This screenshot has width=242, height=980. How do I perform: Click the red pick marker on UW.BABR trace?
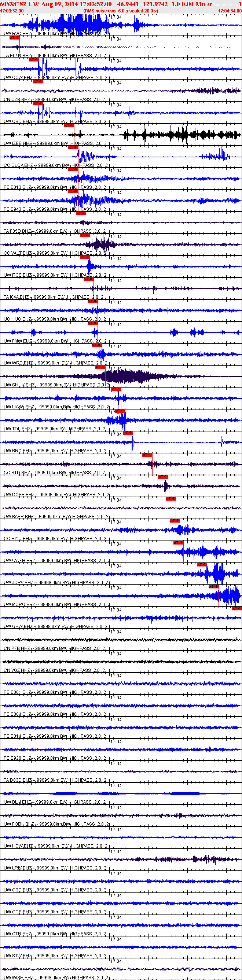pyautogui.click(x=171, y=499)
